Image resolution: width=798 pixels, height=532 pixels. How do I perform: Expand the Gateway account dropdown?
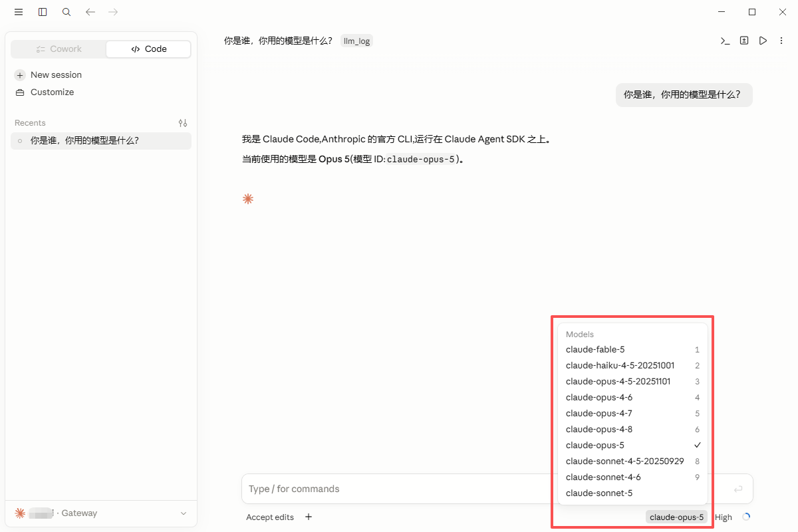pyautogui.click(x=101, y=513)
